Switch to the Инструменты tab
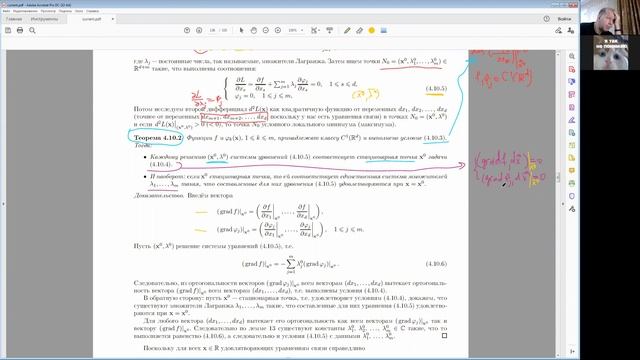This screenshot has width=640, height=360. tap(44, 19)
